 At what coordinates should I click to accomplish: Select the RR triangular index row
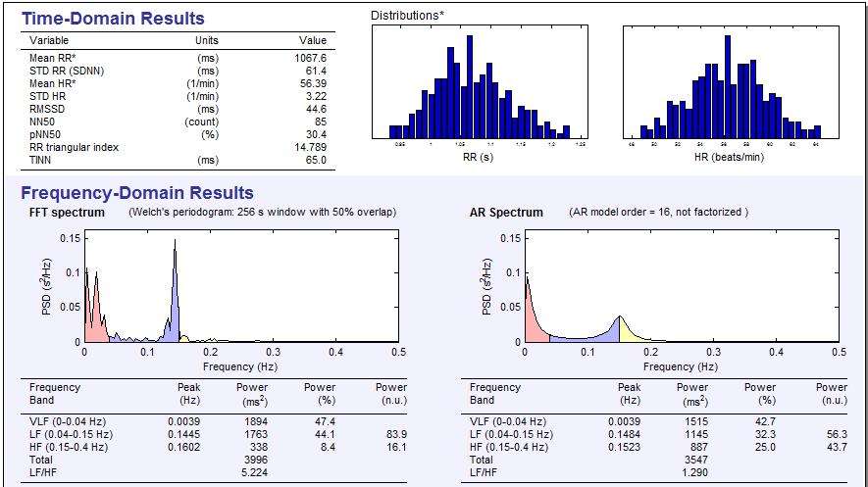tap(75, 147)
